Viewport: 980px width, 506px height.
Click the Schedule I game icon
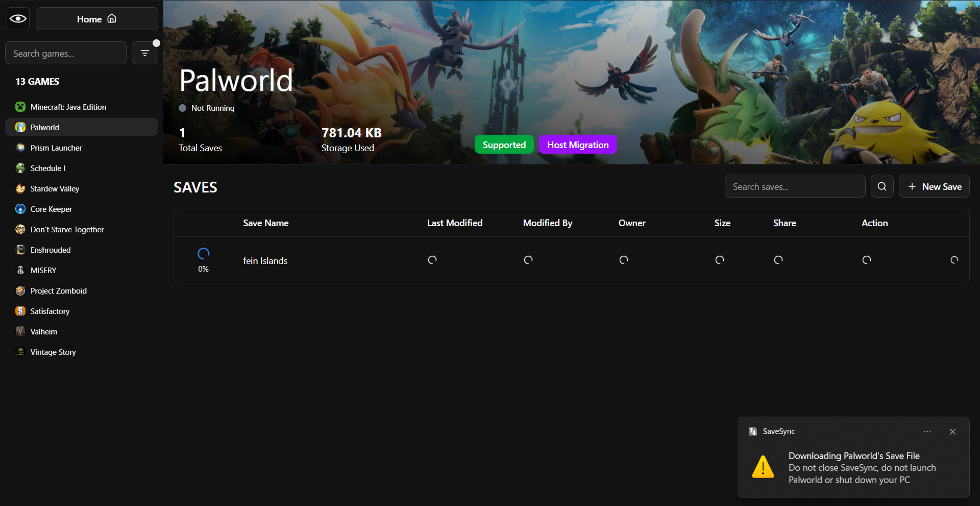[20, 168]
